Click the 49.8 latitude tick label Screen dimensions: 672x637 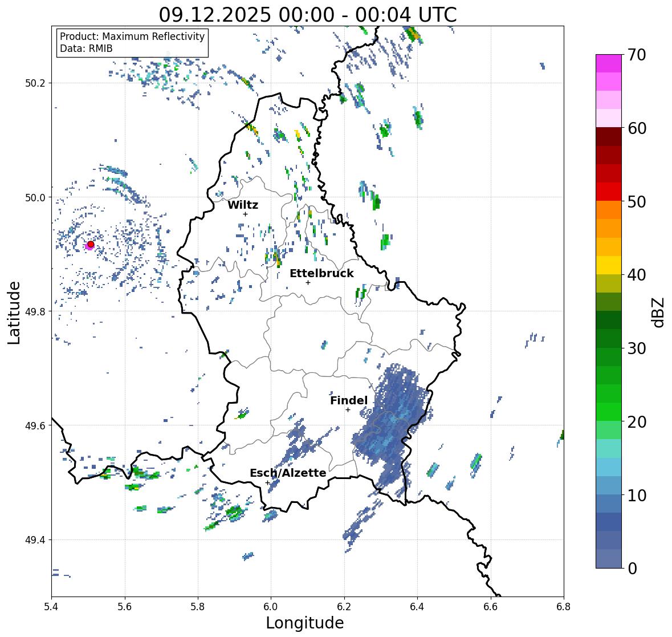pyautogui.click(x=35, y=311)
